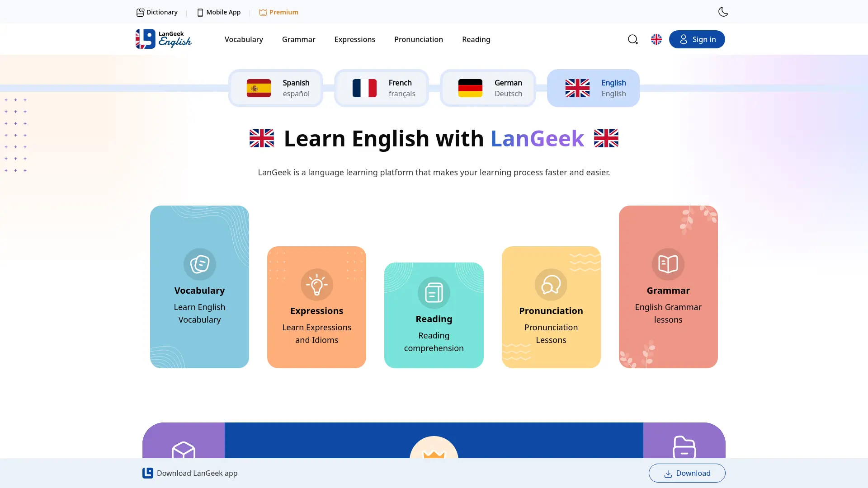Open the Vocabulary menu in the navigation

point(244,39)
